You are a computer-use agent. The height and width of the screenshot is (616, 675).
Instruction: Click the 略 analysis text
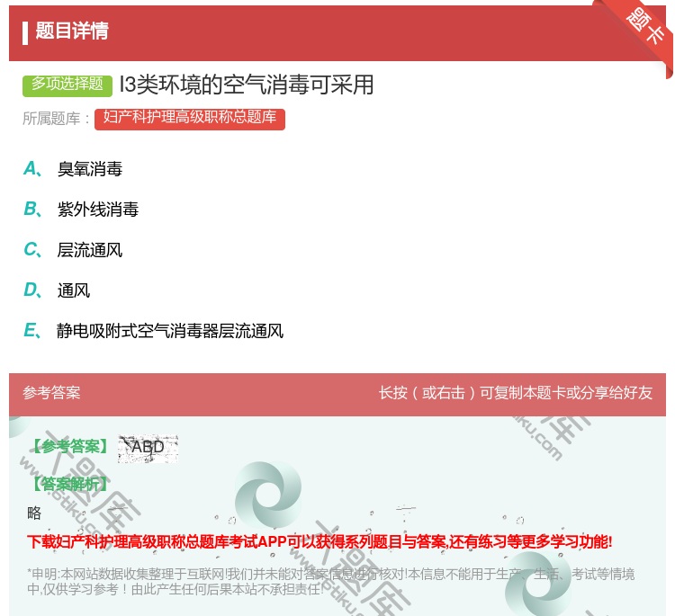coord(34,513)
